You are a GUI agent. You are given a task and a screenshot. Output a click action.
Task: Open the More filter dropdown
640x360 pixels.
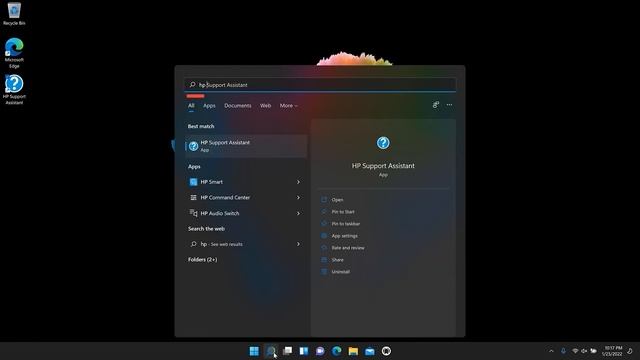point(289,106)
